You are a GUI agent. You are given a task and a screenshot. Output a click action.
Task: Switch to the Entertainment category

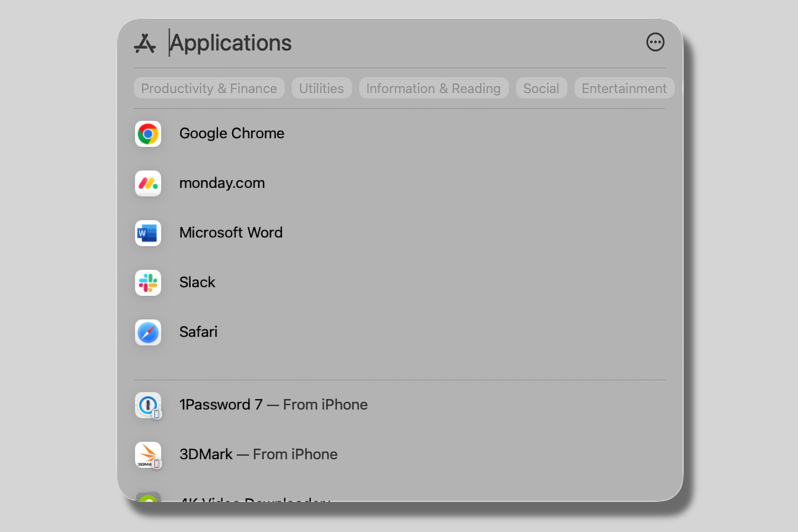pos(624,88)
